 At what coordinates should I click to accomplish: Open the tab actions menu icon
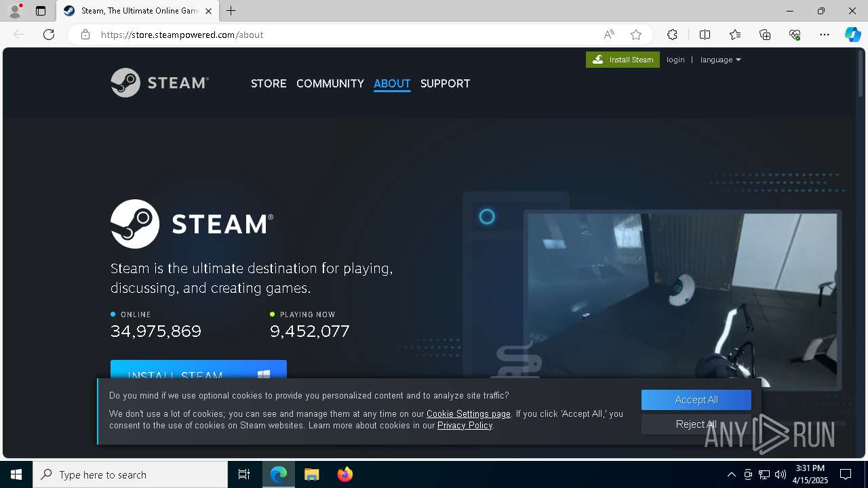coord(41,11)
